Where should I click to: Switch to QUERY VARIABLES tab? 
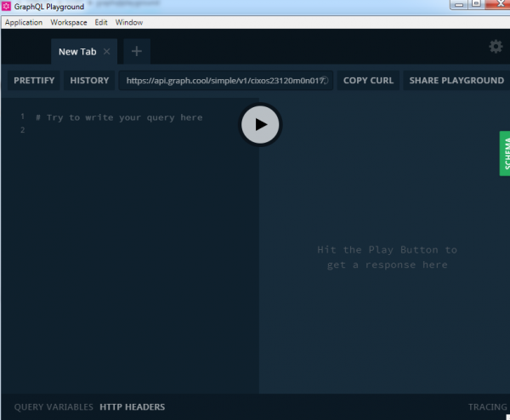[54, 407]
